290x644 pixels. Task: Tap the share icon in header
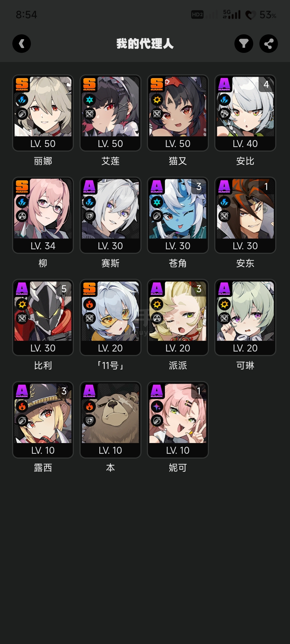tap(269, 44)
